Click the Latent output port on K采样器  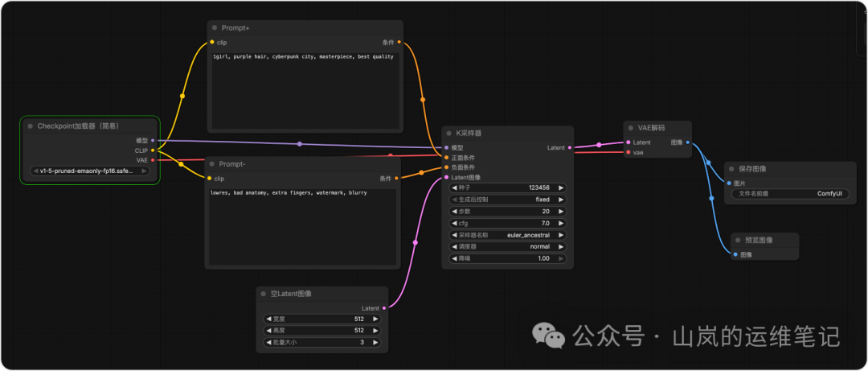(x=570, y=148)
